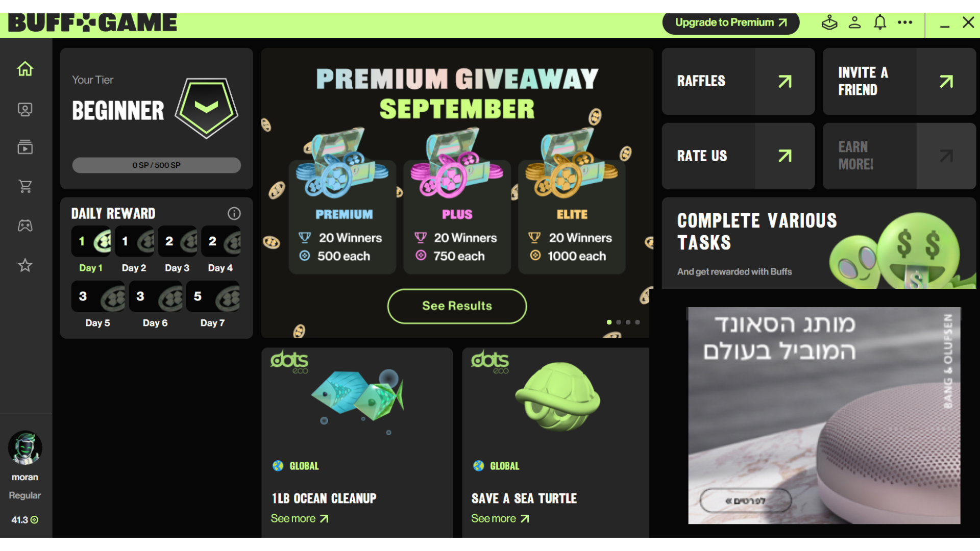
Task: Claim the Day 1 daily reward
Action: tap(91, 241)
